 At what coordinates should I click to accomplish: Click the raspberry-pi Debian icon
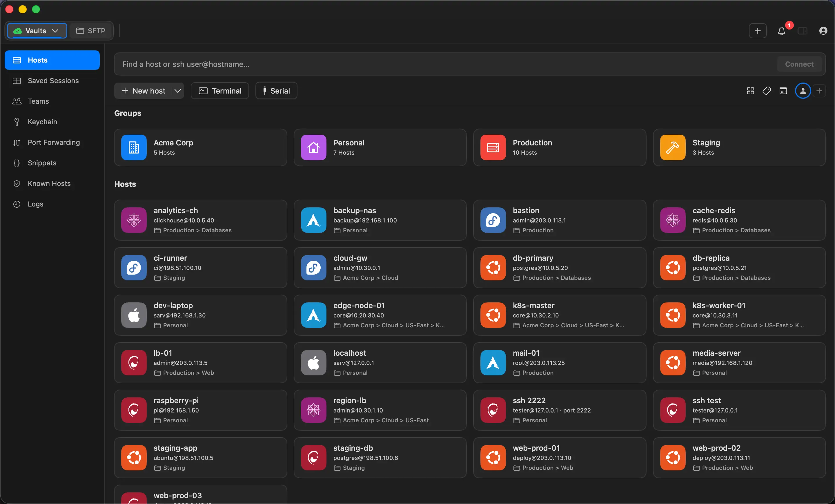(x=134, y=410)
